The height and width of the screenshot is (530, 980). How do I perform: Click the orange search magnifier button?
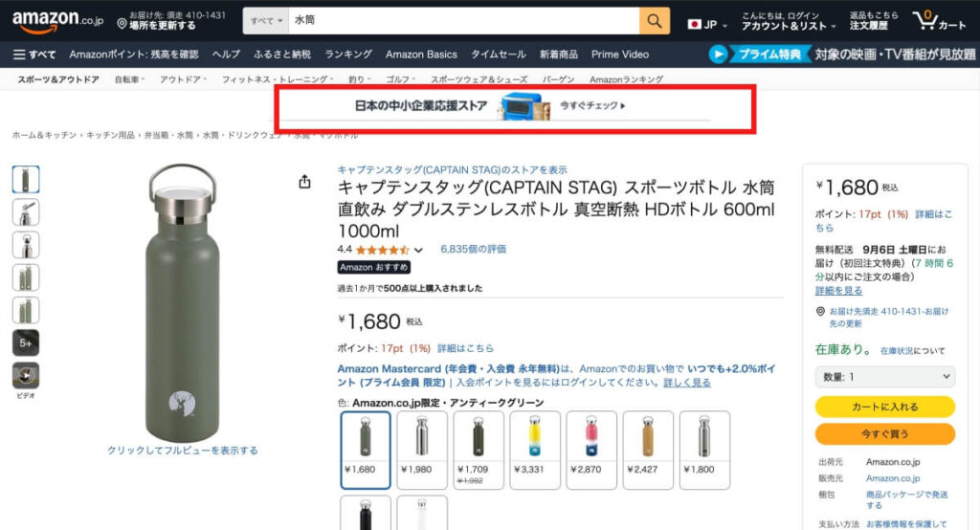click(655, 21)
